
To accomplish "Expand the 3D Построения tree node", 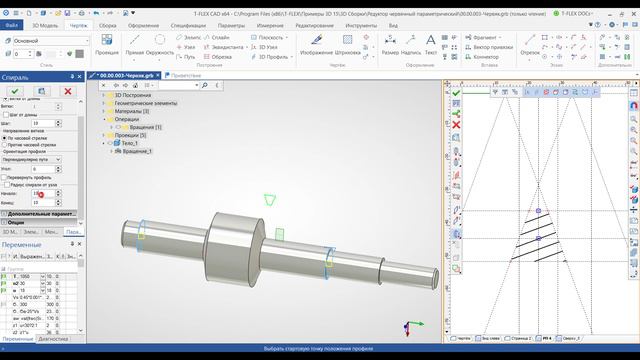I will point(104,95).
